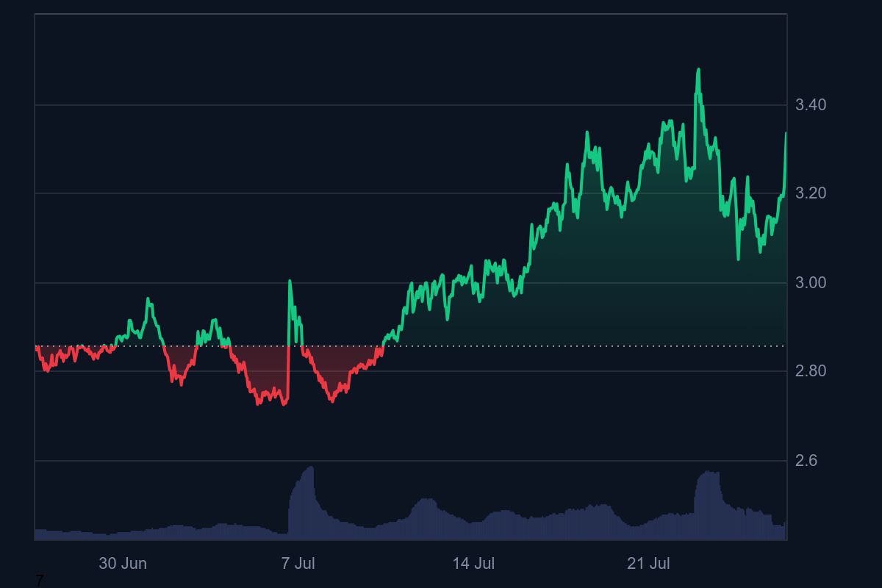Click the 3.20 price axis label
This screenshot has width=882, height=588.
pyautogui.click(x=811, y=193)
